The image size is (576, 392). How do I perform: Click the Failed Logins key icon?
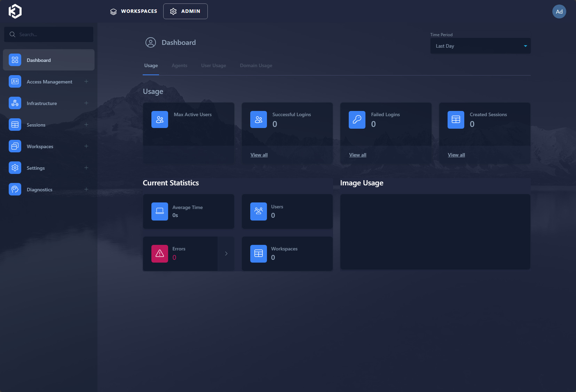[357, 120]
